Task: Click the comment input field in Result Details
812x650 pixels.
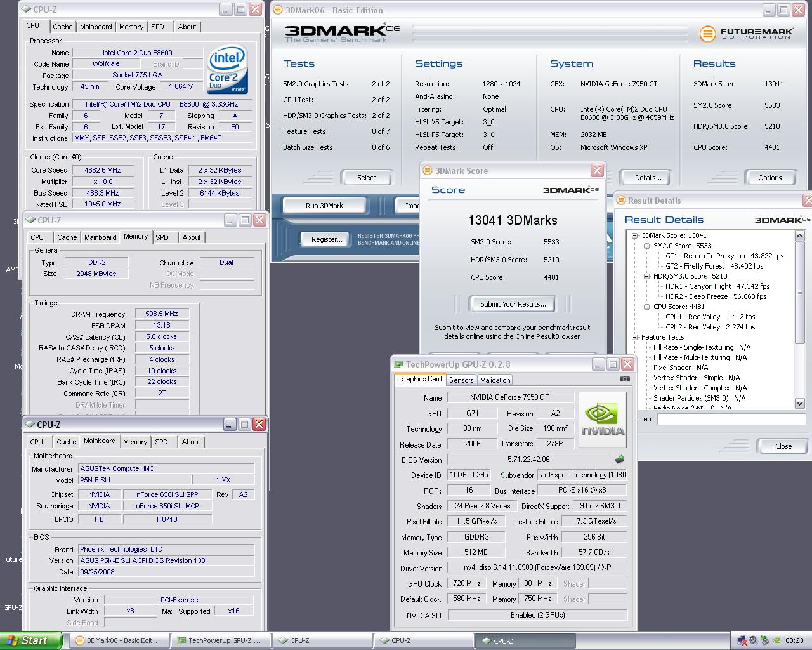Action: coord(732,419)
